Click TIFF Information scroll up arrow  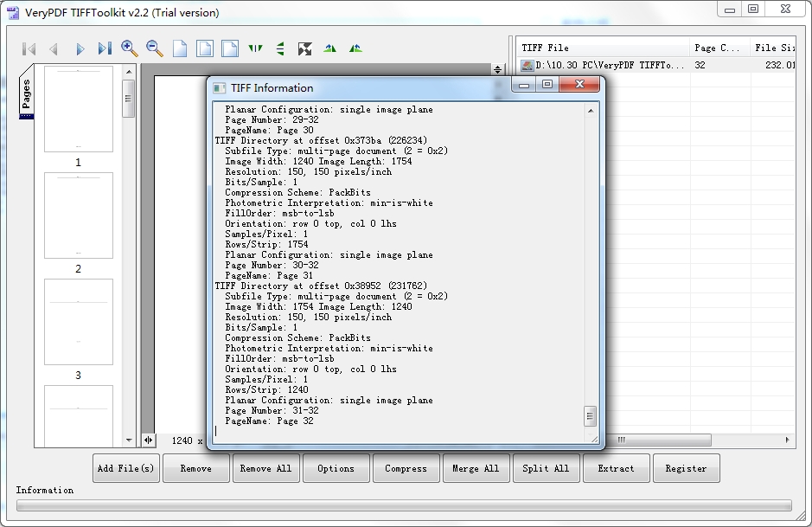(x=591, y=111)
